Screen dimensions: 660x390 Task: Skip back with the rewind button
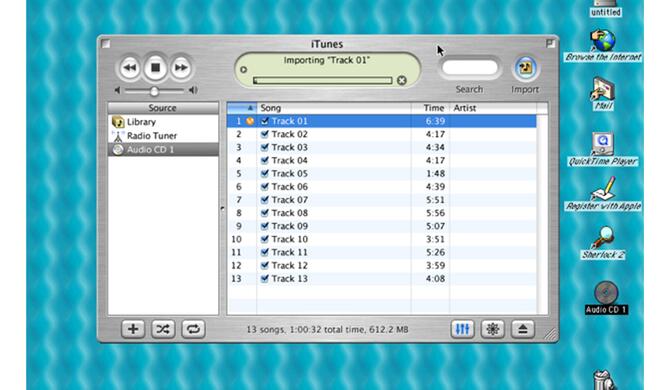130,68
